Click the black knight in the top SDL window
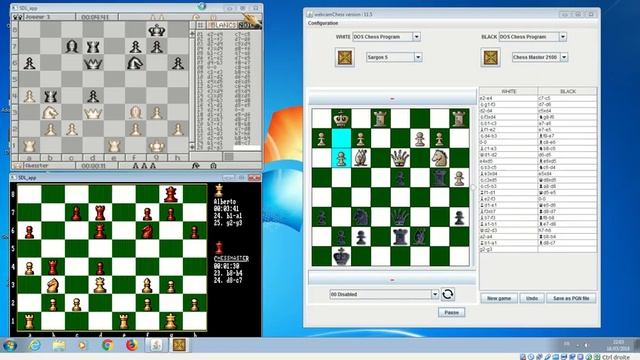 click(136, 63)
